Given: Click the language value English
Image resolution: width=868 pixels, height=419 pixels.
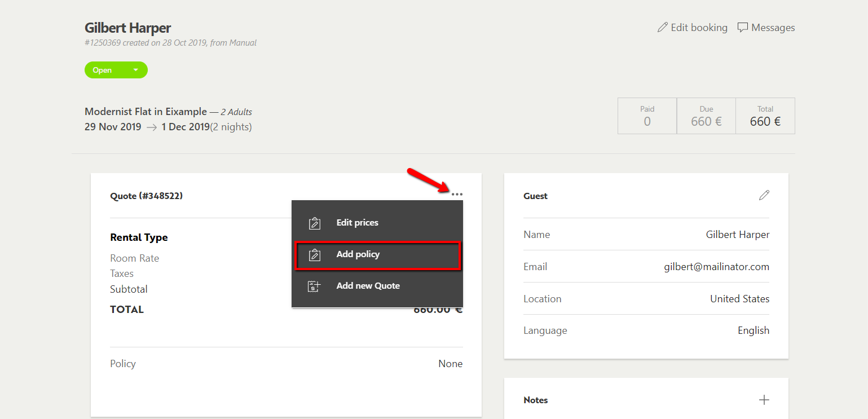Looking at the screenshot, I should (x=754, y=330).
